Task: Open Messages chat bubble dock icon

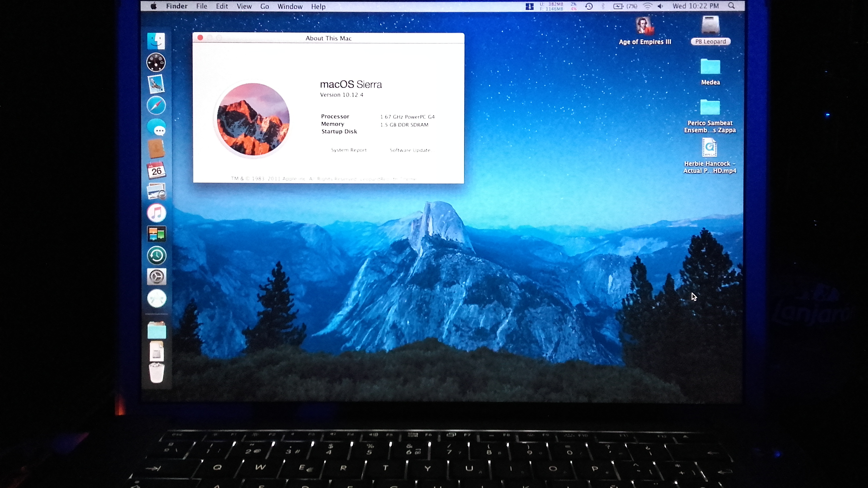Action: (157, 127)
